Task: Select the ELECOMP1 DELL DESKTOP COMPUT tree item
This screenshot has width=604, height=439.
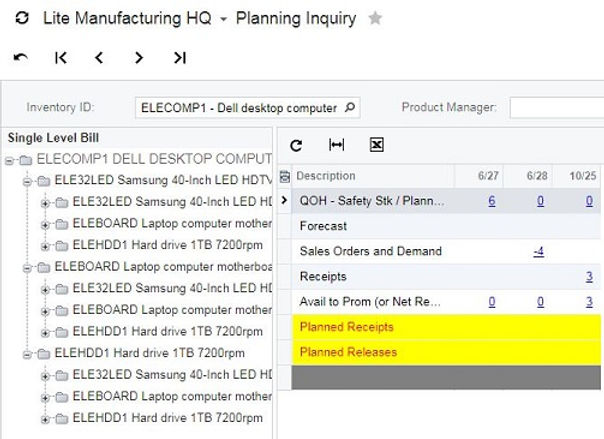Action: tap(154, 159)
